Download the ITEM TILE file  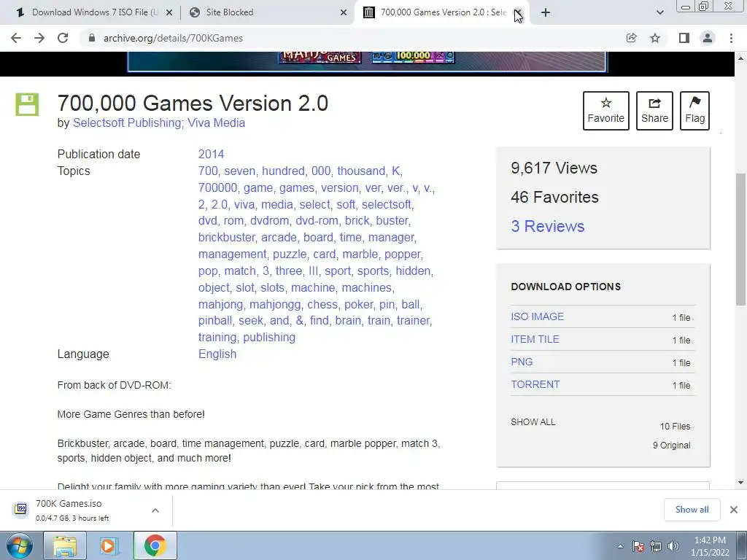point(535,339)
